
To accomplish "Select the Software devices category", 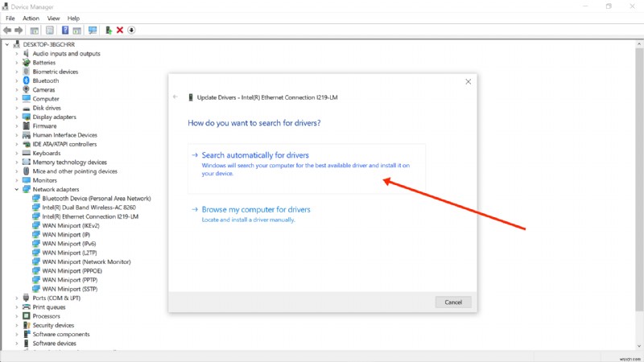I will pos(54,343).
